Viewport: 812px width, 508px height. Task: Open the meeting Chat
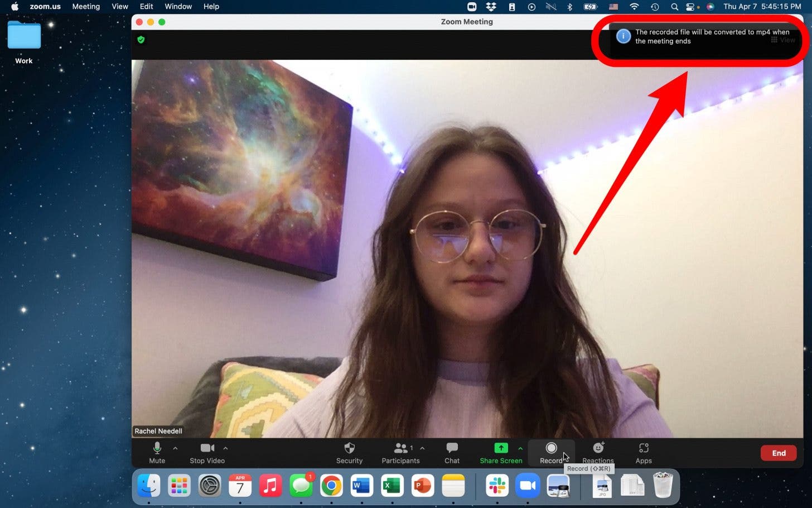(451, 453)
